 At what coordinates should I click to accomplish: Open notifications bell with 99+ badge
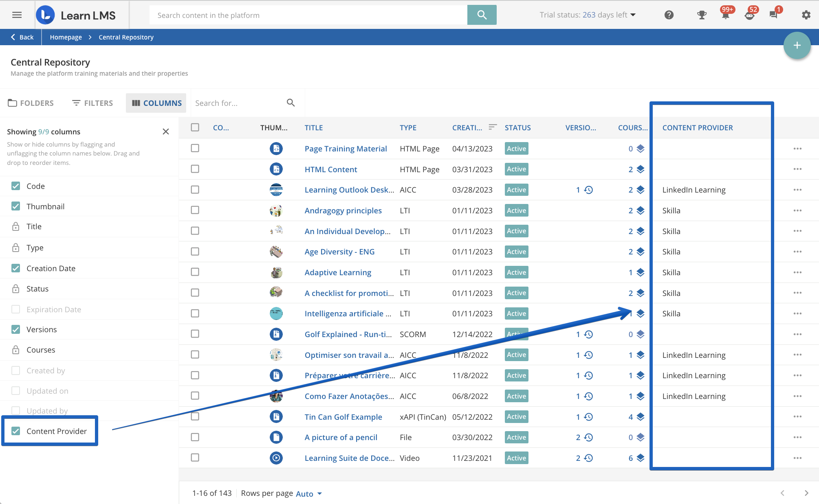(726, 14)
